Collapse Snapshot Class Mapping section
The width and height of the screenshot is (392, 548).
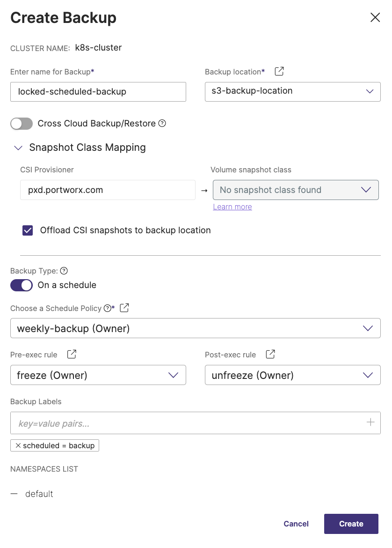pos(19,148)
